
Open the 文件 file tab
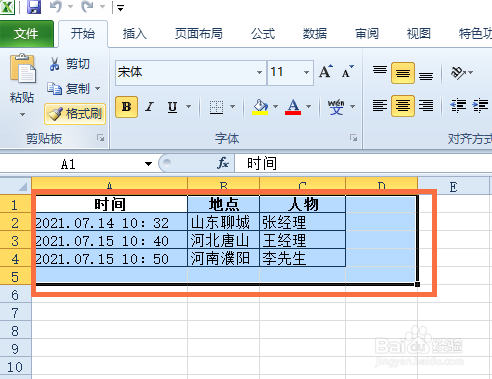(27, 33)
